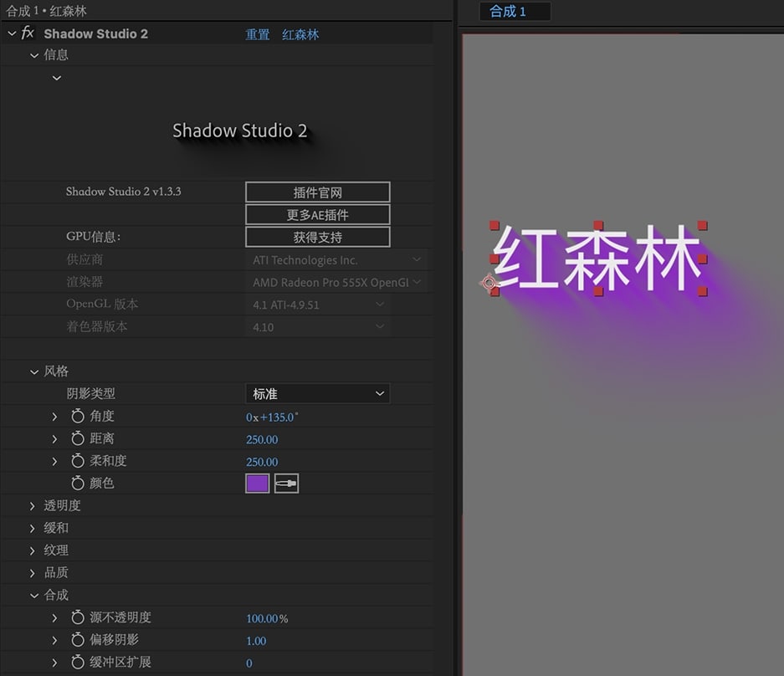
Task: Click the 重置 reset link
Action: 257,34
